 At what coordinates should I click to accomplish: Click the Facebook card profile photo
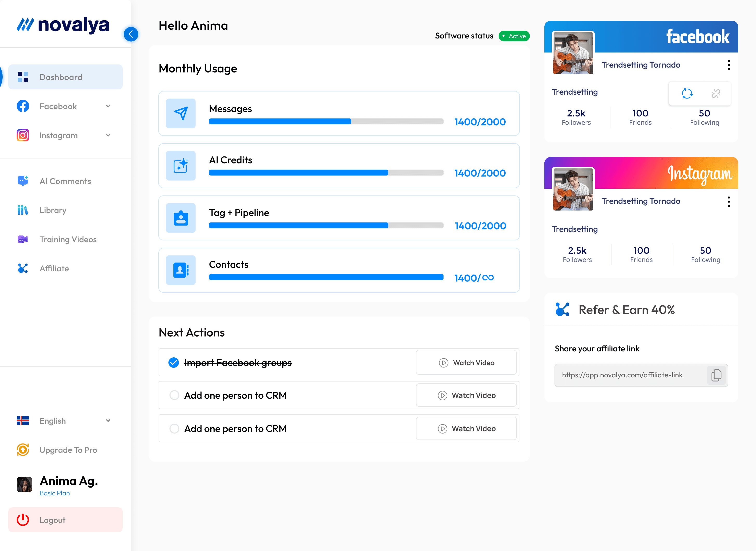pos(573,53)
